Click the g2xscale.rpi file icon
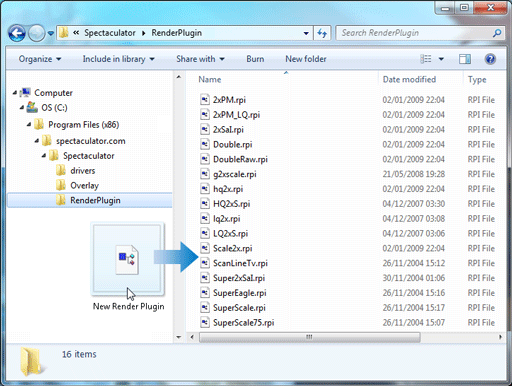Image resolution: width=512 pixels, height=386 pixels. [205, 174]
